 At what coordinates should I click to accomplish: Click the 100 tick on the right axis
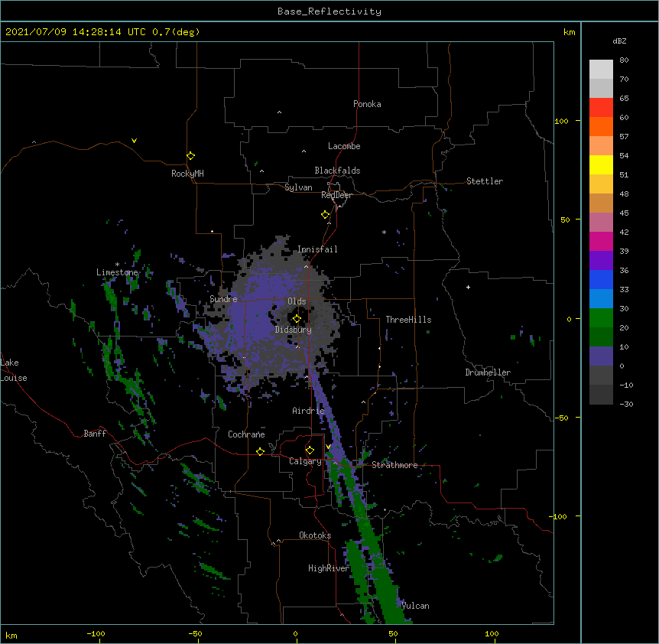[x=561, y=121]
